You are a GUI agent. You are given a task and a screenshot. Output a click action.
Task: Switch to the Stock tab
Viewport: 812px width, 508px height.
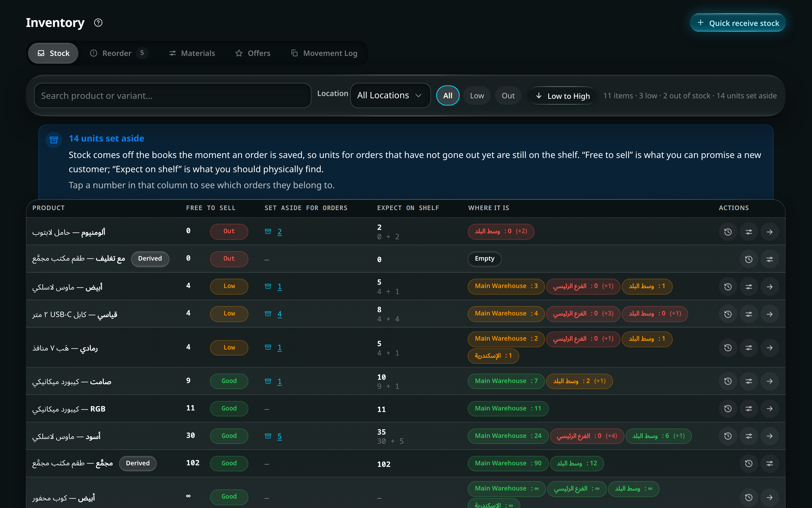(x=53, y=53)
